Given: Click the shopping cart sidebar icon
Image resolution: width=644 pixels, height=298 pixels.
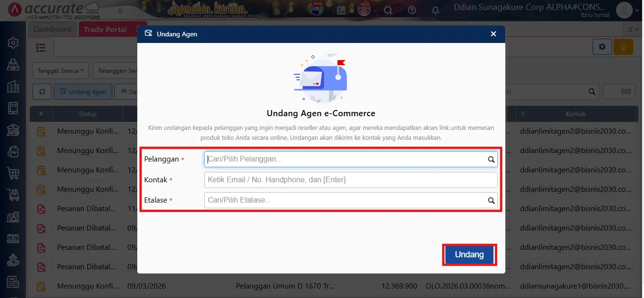Looking at the screenshot, I should click(x=13, y=173).
